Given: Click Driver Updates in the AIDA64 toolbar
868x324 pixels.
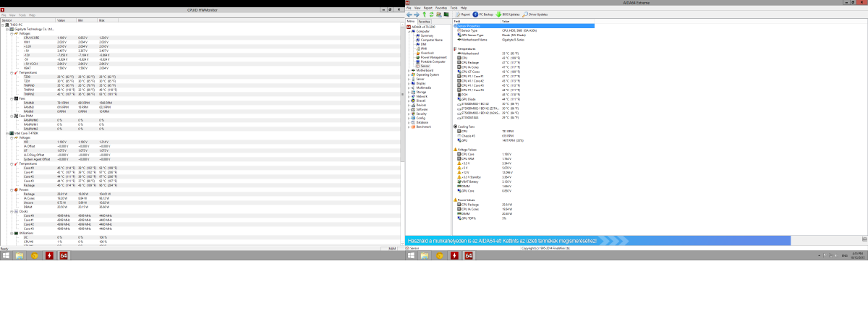Looking at the screenshot, I should point(535,14).
